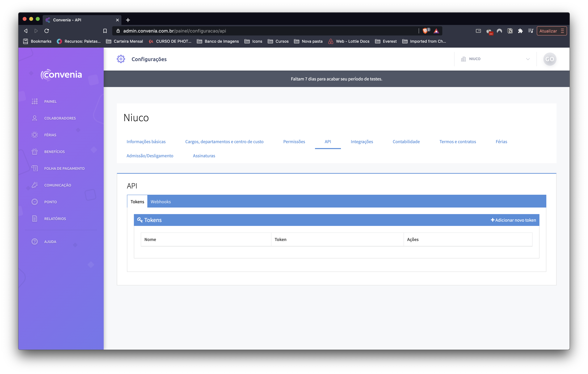Click the Ajuda question mark icon

[34, 242]
